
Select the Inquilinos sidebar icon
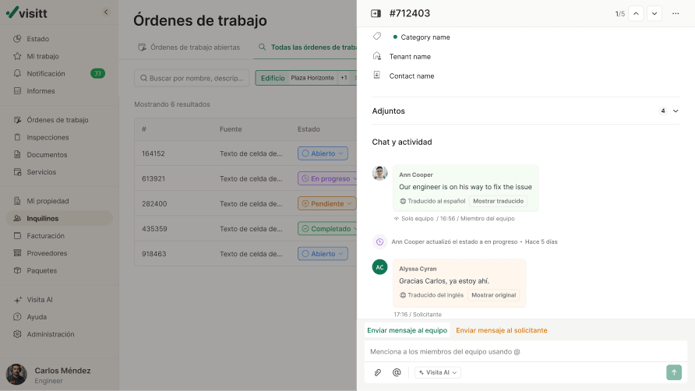tap(17, 218)
